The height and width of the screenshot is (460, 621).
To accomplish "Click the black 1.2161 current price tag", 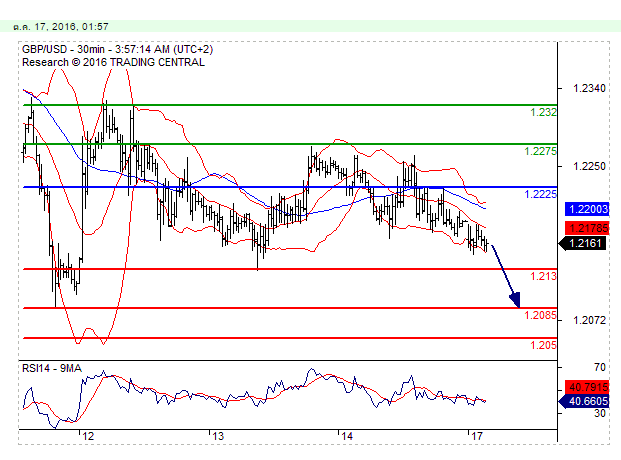I will click(x=582, y=243).
